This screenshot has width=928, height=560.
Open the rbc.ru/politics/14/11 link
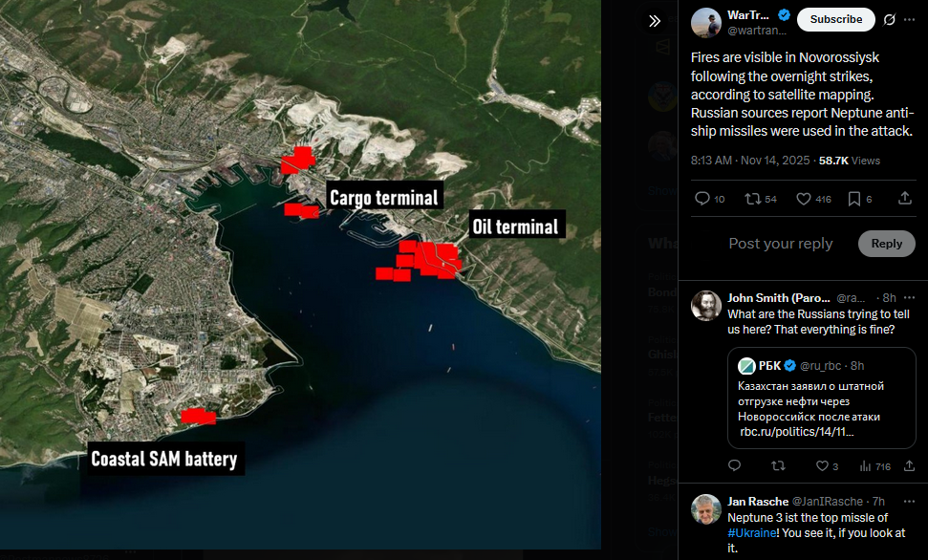click(797, 432)
